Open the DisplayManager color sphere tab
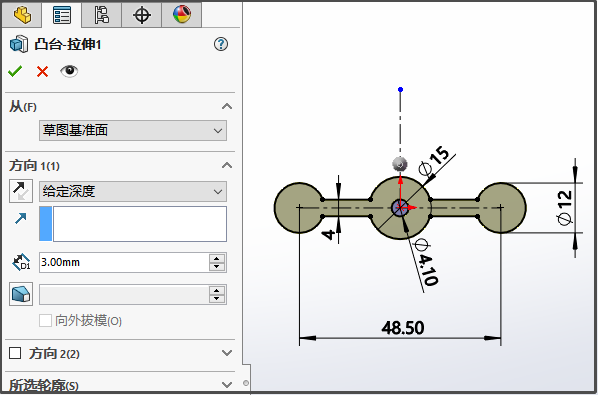The width and height of the screenshot is (598, 395). point(182,15)
